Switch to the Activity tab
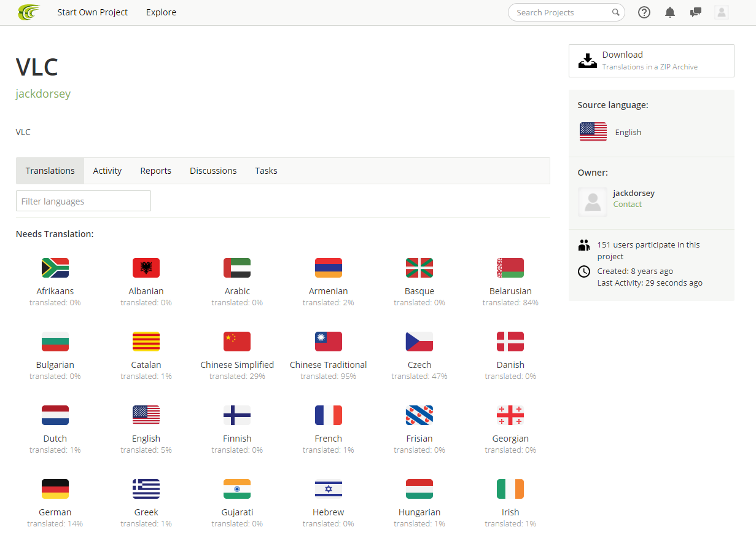 pyautogui.click(x=107, y=171)
